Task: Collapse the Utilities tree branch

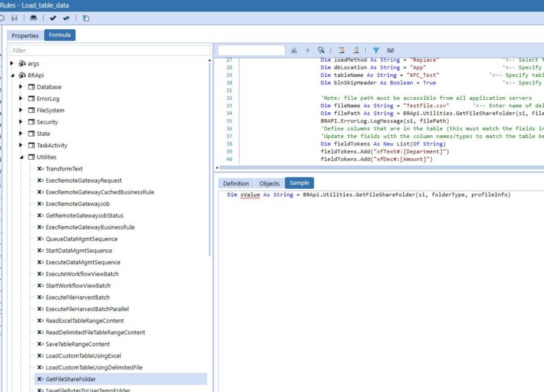Action: pos(22,156)
